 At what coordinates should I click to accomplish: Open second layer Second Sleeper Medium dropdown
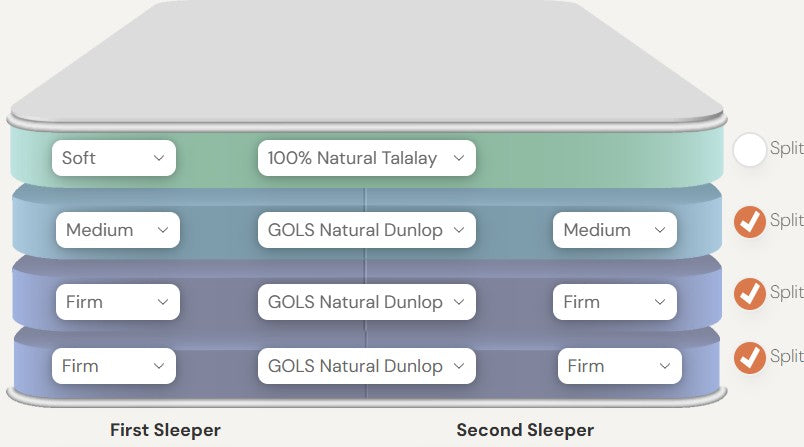(614, 230)
